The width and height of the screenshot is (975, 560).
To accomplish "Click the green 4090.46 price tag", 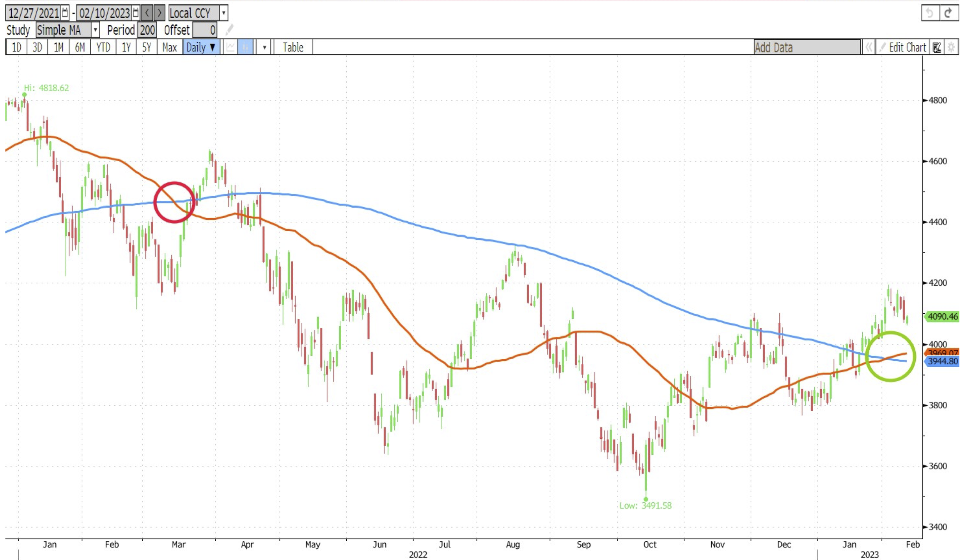I will [x=942, y=316].
